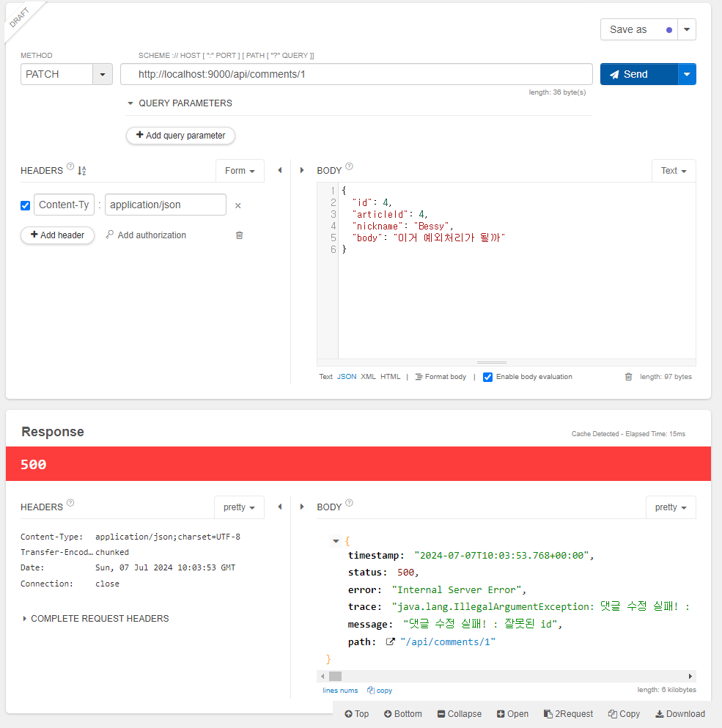
Task: Click the Content-Type response header row
Action: point(130,537)
